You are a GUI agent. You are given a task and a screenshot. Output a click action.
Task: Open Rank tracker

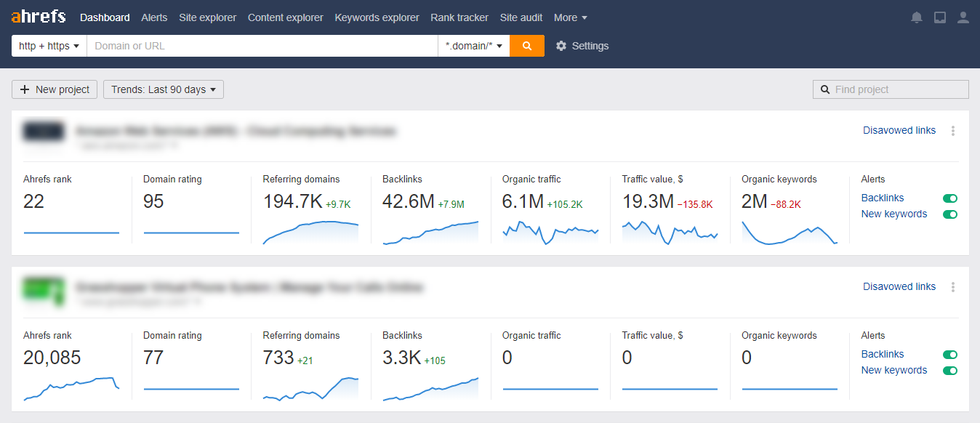point(459,17)
